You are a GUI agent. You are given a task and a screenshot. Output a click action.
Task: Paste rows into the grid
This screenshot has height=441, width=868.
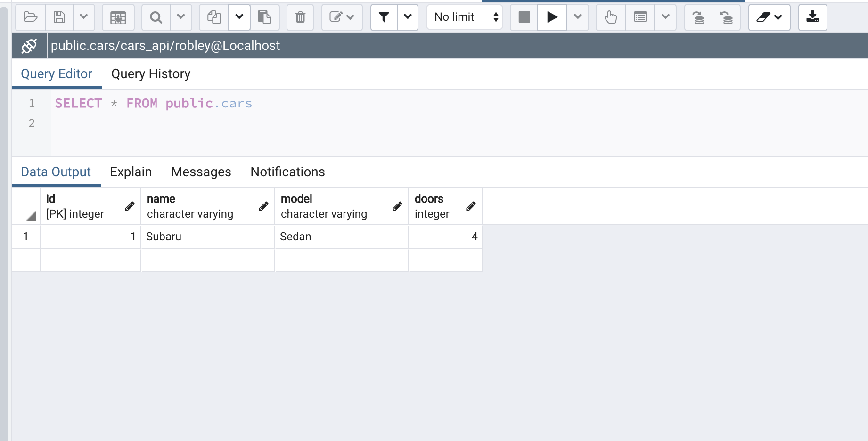click(265, 17)
